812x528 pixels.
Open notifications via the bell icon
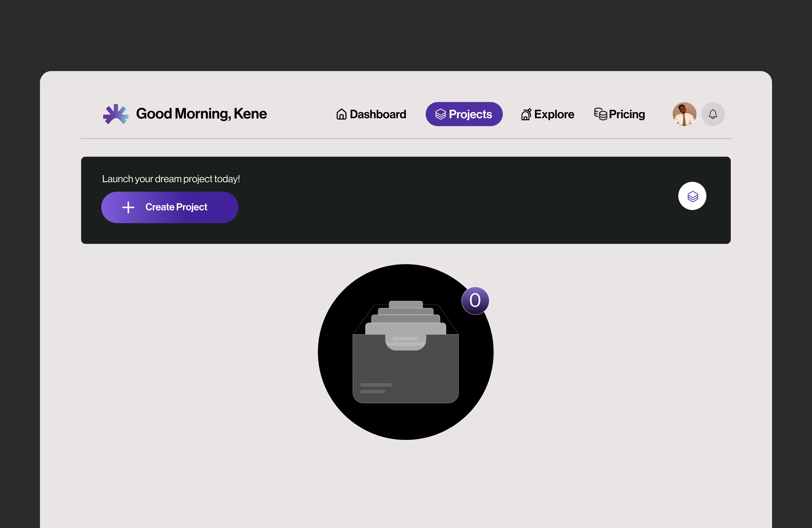[713, 114]
